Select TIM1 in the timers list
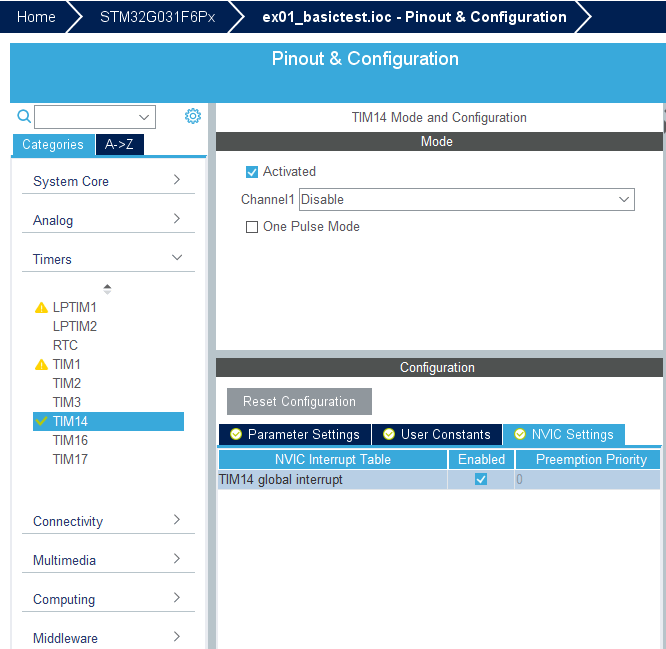This screenshot has width=666, height=649. click(67, 364)
